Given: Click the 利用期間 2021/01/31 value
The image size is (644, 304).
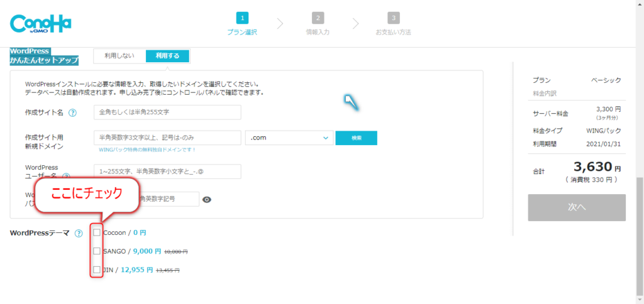Looking at the screenshot, I should pos(604,144).
